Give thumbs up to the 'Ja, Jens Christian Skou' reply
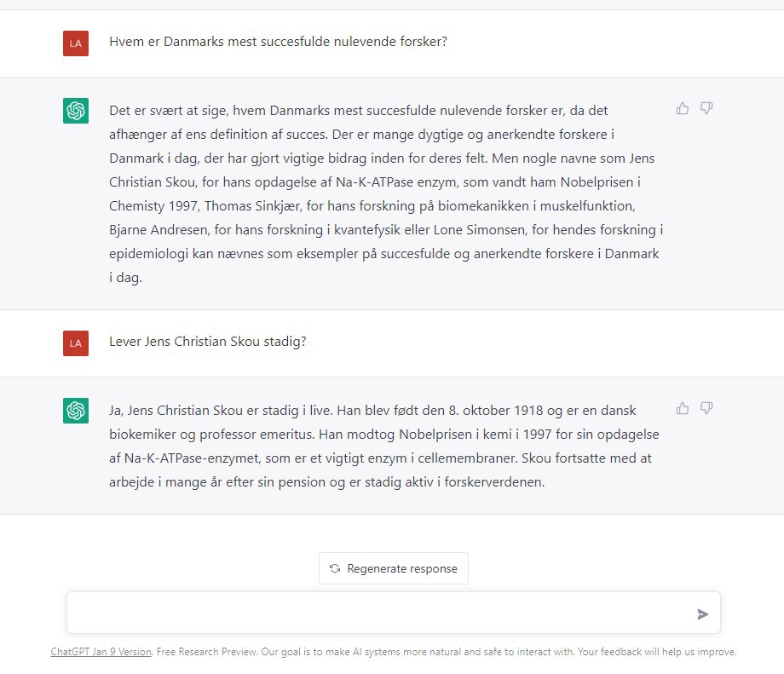Screen dimensions: 784x674 point(683,408)
